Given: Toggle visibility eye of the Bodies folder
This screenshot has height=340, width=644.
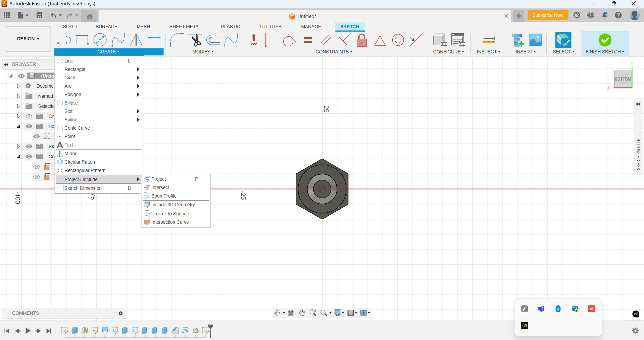Looking at the screenshot, I should point(29,126).
